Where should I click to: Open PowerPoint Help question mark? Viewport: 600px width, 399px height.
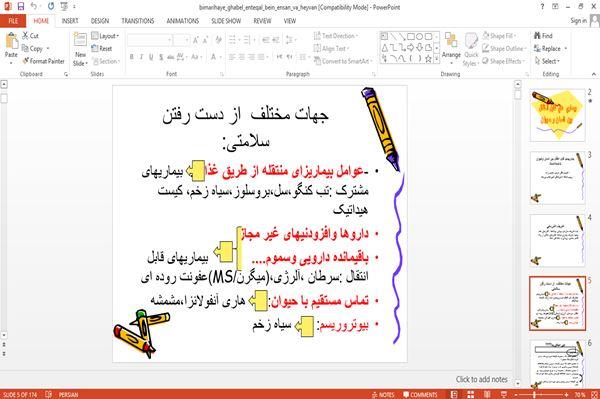pyautogui.click(x=542, y=7)
